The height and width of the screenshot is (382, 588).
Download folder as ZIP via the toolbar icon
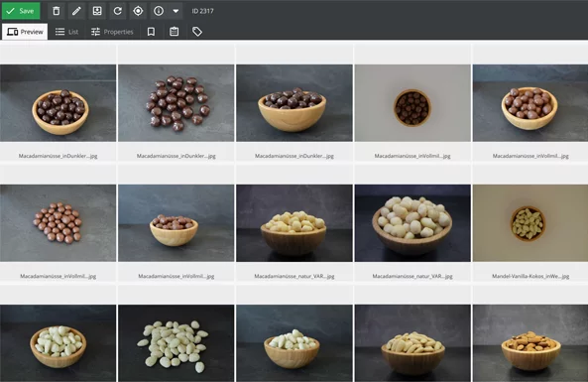(x=97, y=11)
